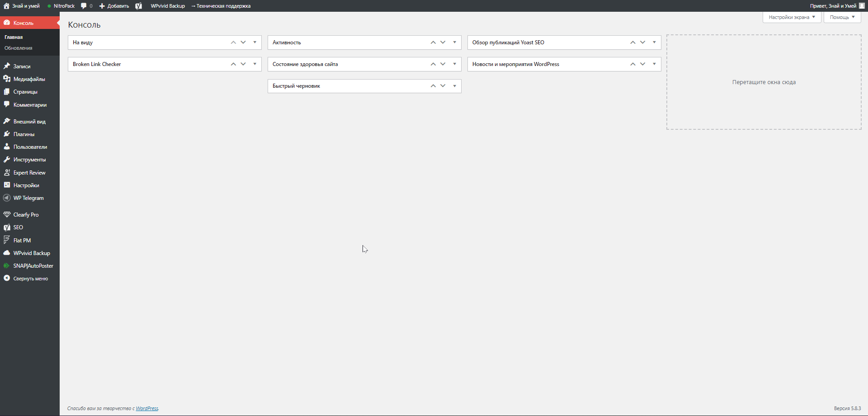The width and height of the screenshot is (868, 416).
Task: Click the SEO Yoast icon in sidebar
Action: pyautogui.click(x=7, y=227)
